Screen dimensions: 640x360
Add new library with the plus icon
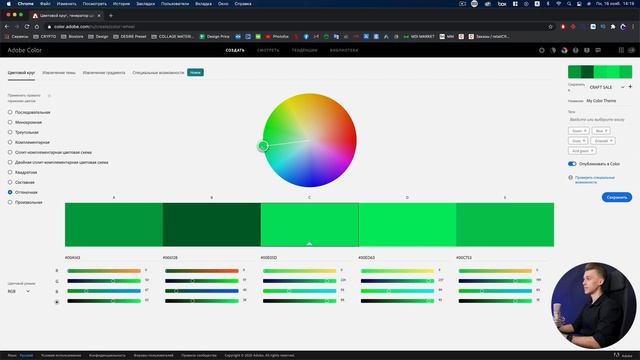pyautogui.click(x=630, y=87)
